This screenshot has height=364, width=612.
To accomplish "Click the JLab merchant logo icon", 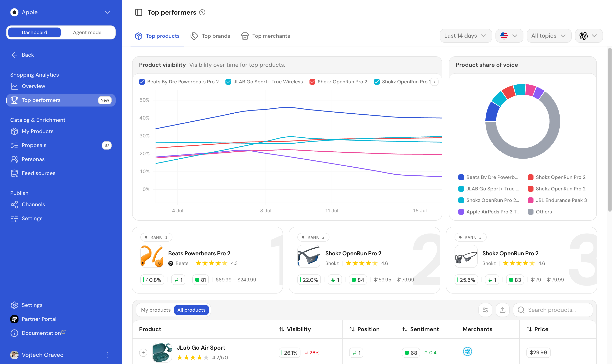I will 467,351.
